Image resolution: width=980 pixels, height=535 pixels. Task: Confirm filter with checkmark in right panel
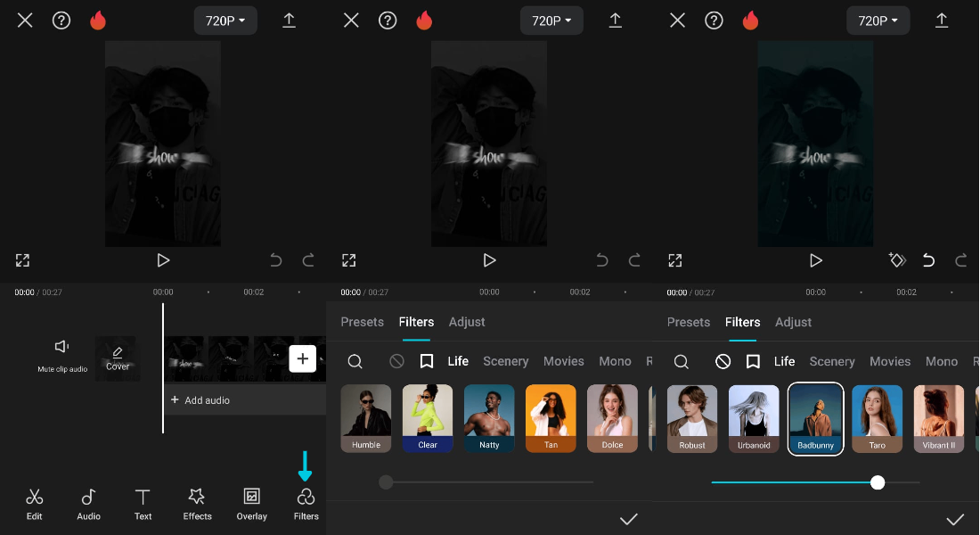pos(955,519)
